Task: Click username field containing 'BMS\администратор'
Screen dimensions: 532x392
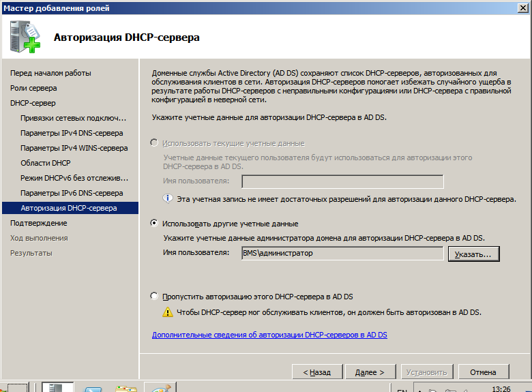Action: (x=342, y=254)
